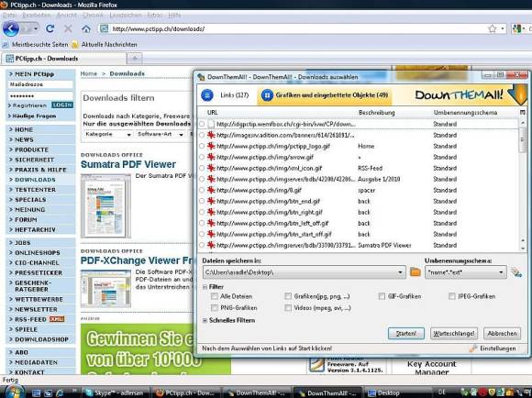Click the Stop loading X icon
532x398 pixels.
(68, 28)
